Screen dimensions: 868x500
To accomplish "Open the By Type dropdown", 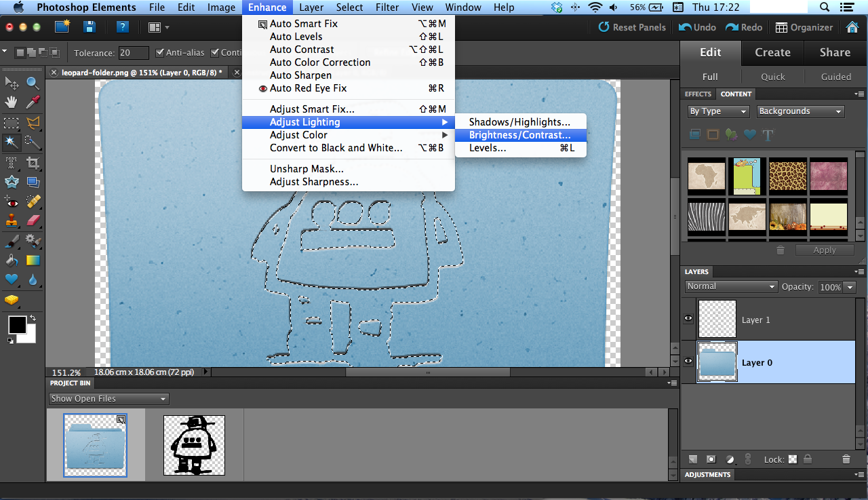I will click(718, 111).
